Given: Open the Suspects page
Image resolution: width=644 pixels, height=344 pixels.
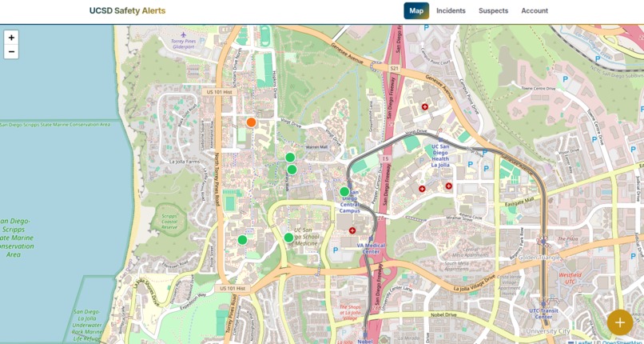Looking at the screenshot, I should tap(493, 10).
